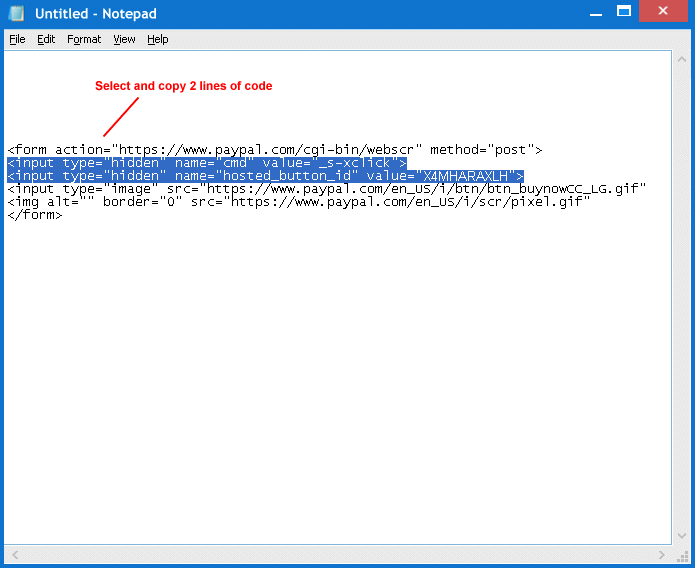Maximize the Notepad window

click(x=624, y=11)
